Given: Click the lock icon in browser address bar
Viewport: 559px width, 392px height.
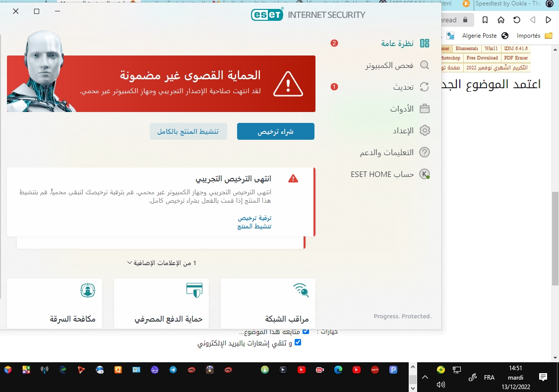Looking at the screenshot, I should [x=465, y=20].
